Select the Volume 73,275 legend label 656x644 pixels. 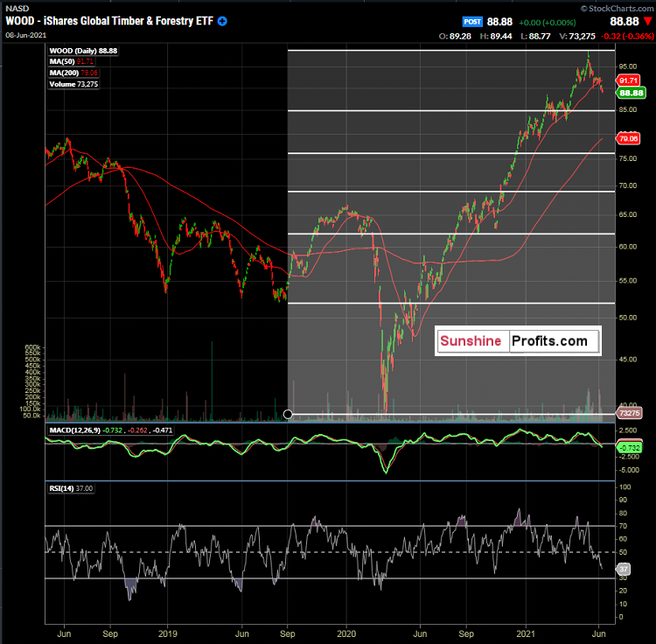(73, 84)
